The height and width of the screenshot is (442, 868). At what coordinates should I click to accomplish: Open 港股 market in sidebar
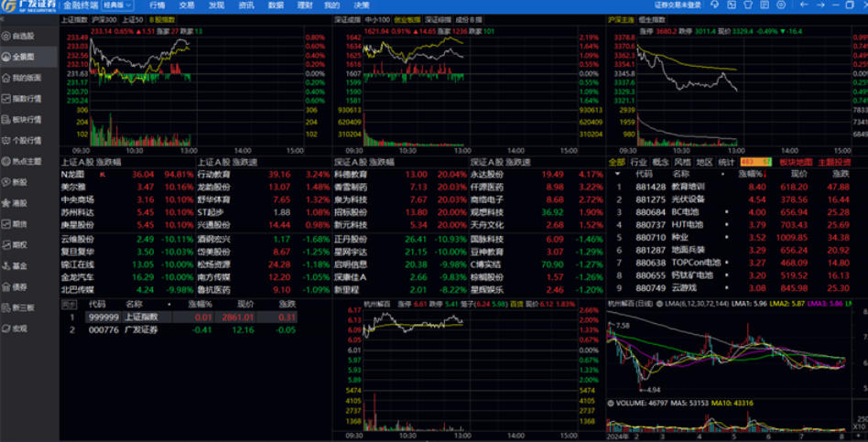pyautogui.click(x=20, y=203)
